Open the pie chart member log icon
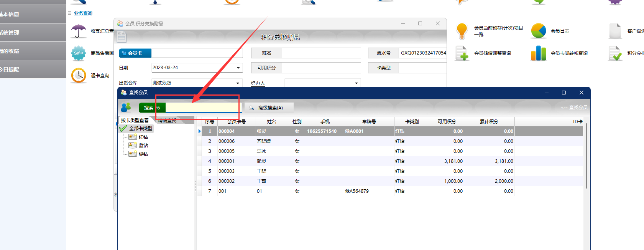Image resolution: width=644 pixels, height=250 pixels. click(x=539, y=31)
